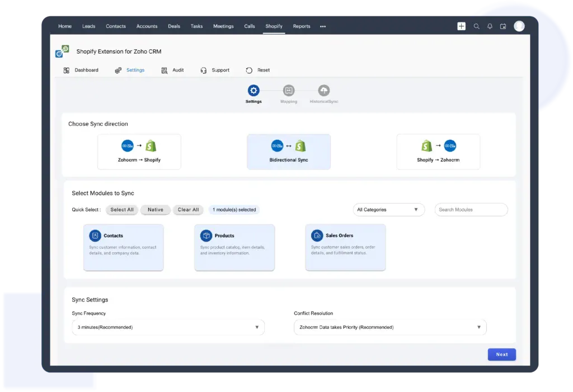
Task: Click the Dashboard grid icon
Action: [x=67, y=70]
